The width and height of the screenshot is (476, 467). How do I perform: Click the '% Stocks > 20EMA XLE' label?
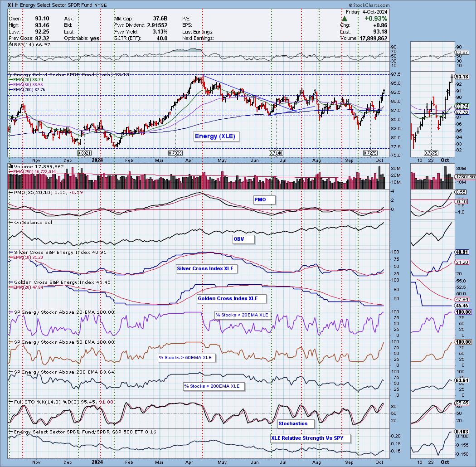tap(242, 315)
